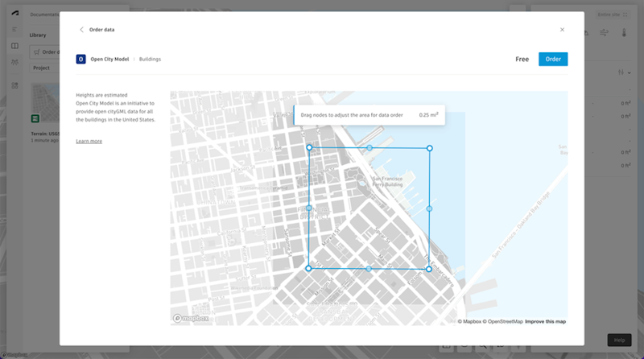The height and width of the screenshot is (359, 644).
Task: Click the Buildings category label
Action: (150, 59)
